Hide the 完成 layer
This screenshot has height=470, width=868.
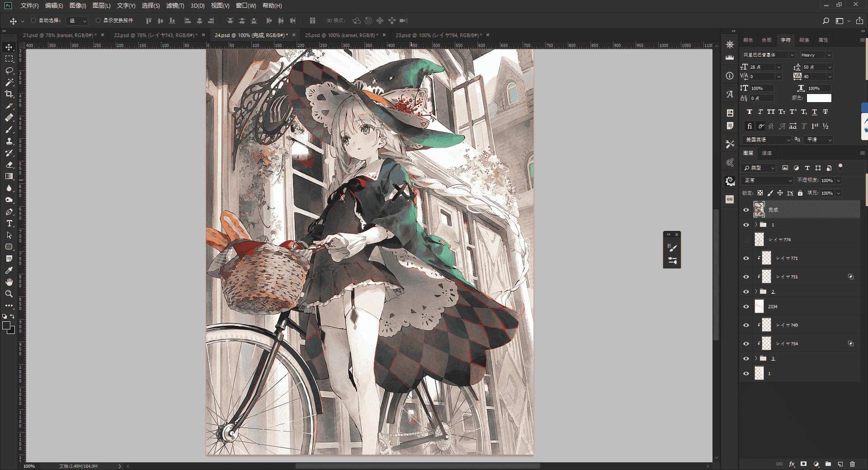[x=746, y=210]
